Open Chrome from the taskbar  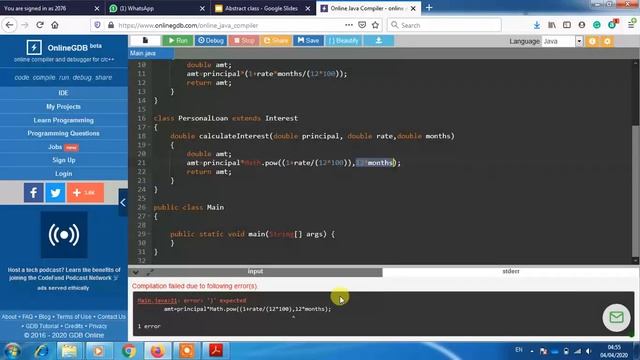(129, 351)
